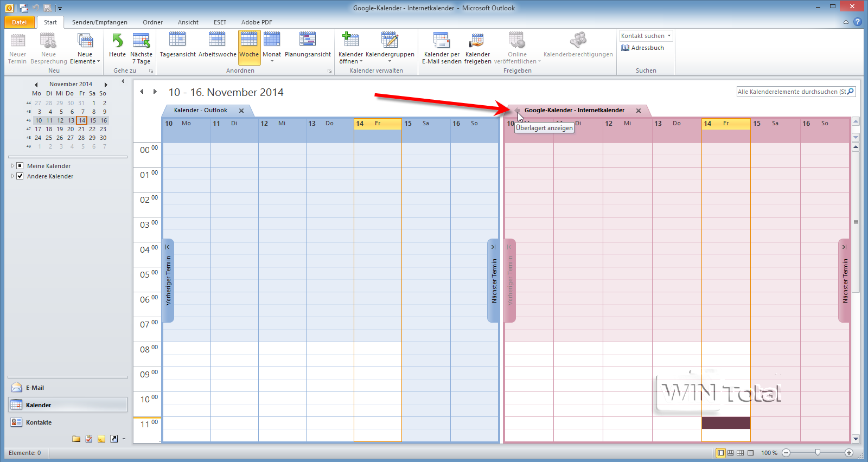Show next month in date navigator

(x=106, y=85)
